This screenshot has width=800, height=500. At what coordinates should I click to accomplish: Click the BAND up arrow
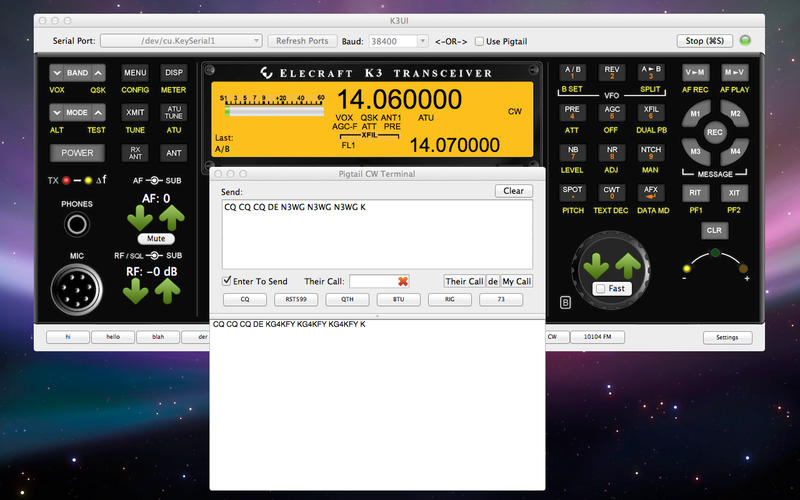[x=98, y=73]
